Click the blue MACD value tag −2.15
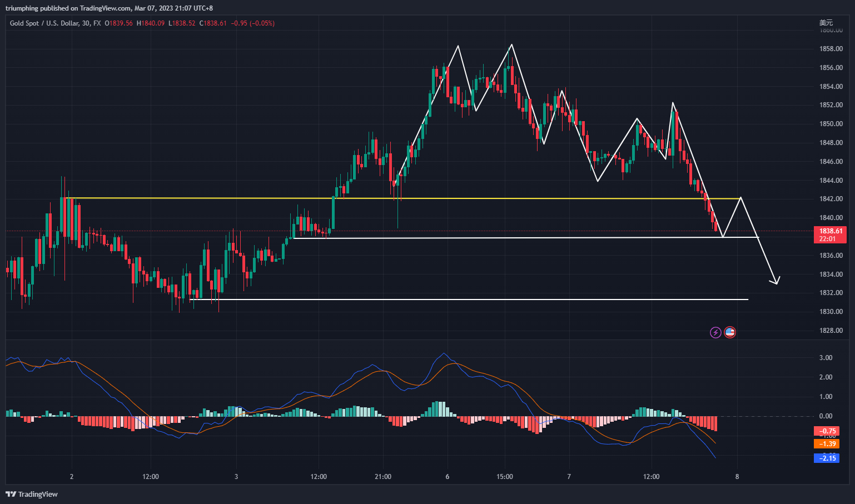The width and height of the screenshot is (855, 504). [x=827, y=458]
